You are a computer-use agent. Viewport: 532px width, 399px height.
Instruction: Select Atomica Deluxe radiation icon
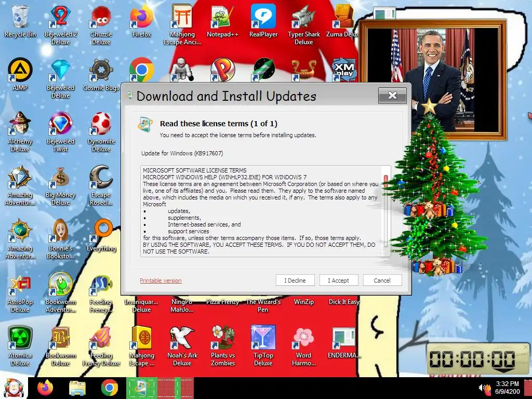pyautogui.click(x=20, y=346)
